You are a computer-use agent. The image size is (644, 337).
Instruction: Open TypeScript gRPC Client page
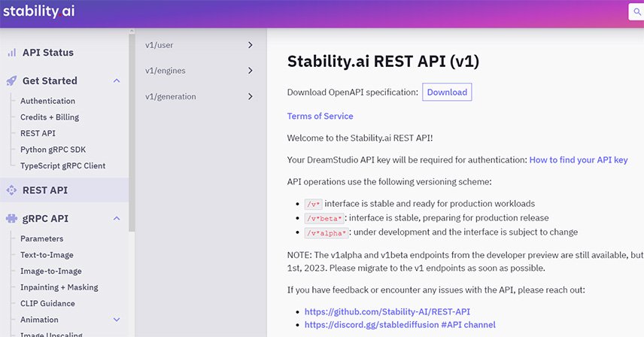(63, 165)
